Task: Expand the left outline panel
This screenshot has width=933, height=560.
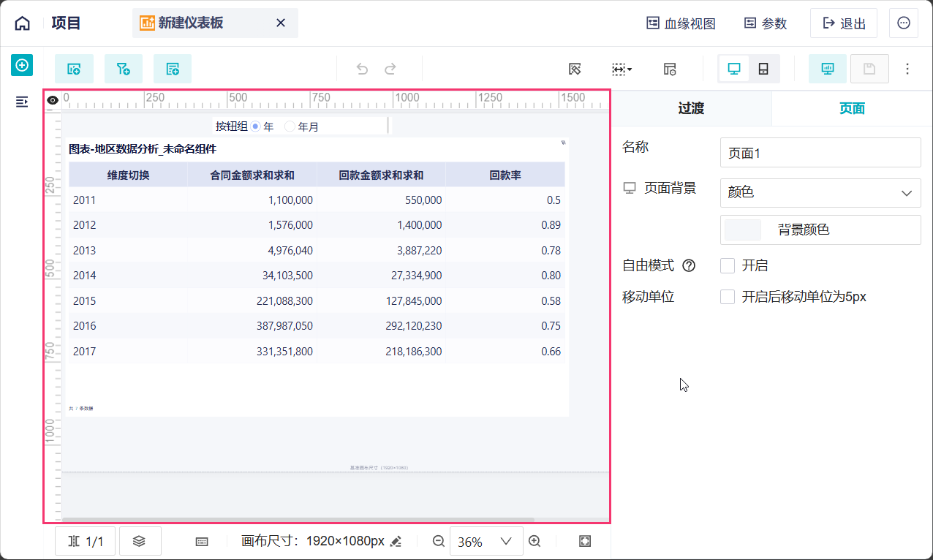Action: 22,102
